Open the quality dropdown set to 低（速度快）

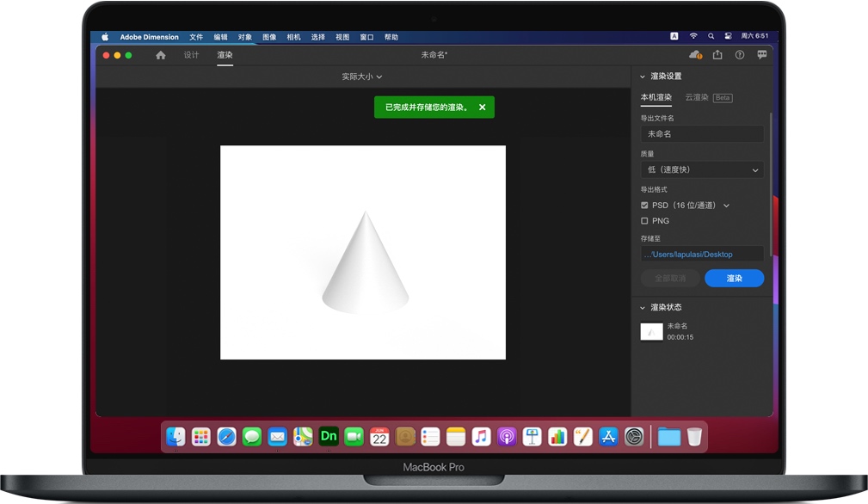702,170
